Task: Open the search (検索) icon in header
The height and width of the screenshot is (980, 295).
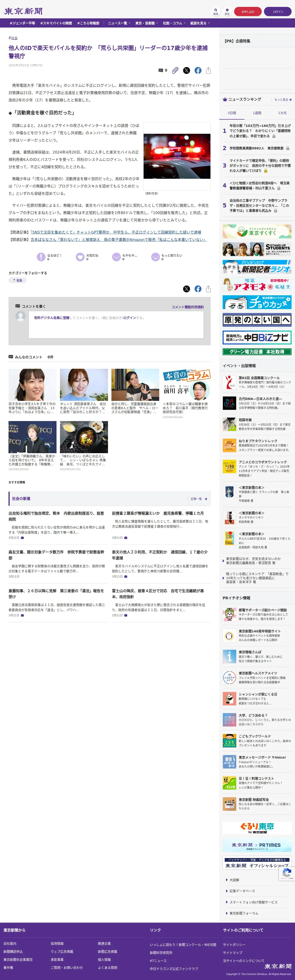Action: tap(216, 11)
